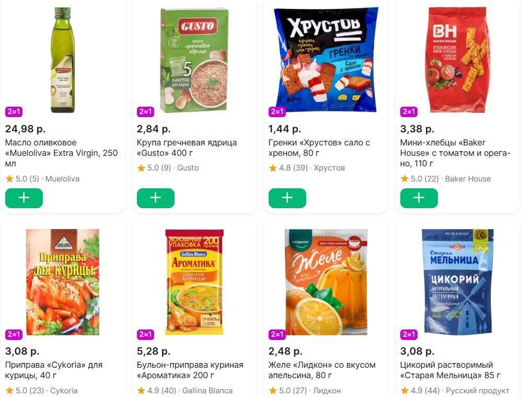
Task: Add Baker House mini-breads to cart
Action: tap(419, 198)
